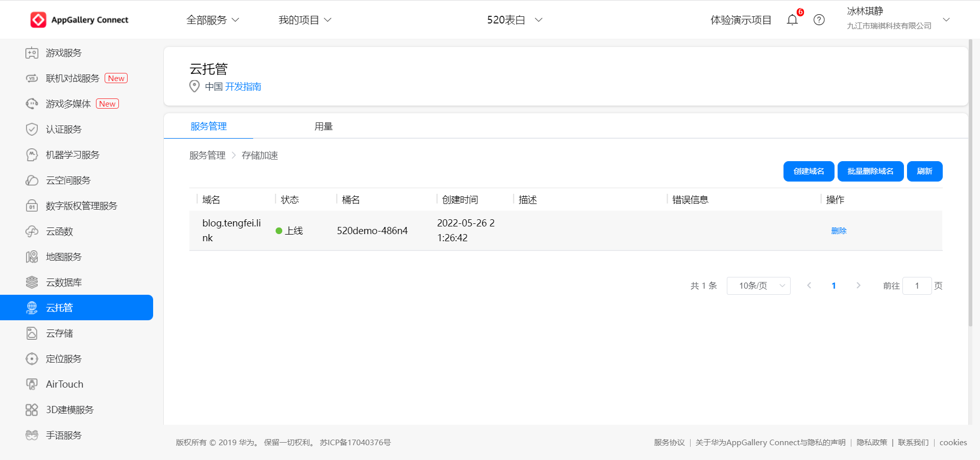Select page 1 in pagination
980x460 pixels.
[834, 286]
